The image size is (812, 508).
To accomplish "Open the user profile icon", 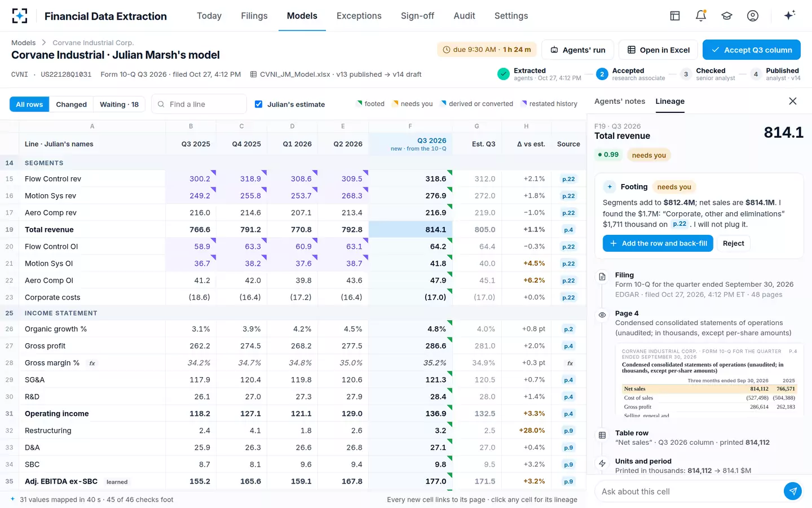I will tap(753, 16).
